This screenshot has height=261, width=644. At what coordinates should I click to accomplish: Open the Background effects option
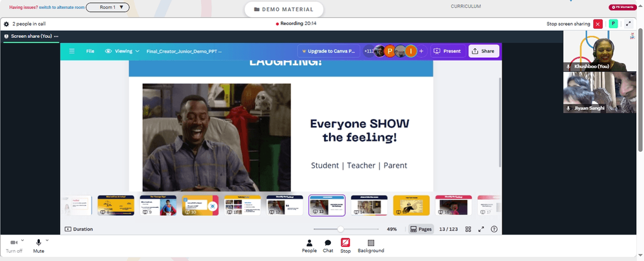371,246
